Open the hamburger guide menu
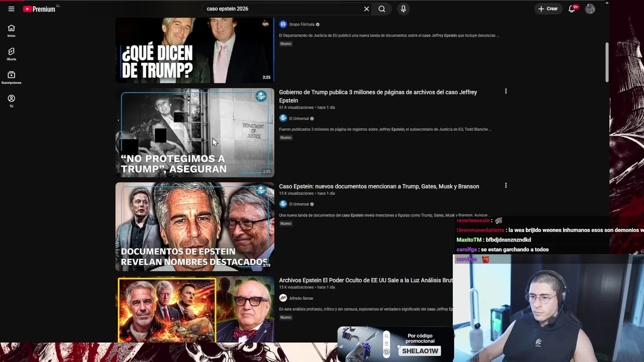This screenshot has width=644, height=362. click(x=11, y=9)
